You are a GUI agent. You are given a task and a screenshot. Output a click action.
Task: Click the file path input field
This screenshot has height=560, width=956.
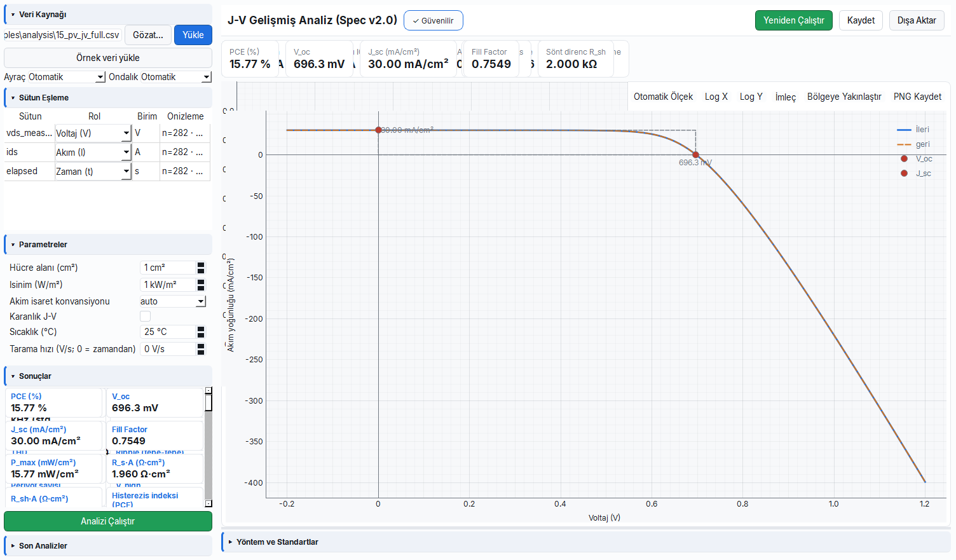(63, 35)
